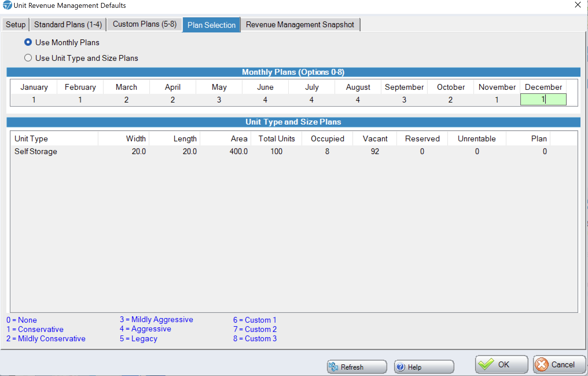Edit the August plan value
588x376 pixels.
click(358, 100)
